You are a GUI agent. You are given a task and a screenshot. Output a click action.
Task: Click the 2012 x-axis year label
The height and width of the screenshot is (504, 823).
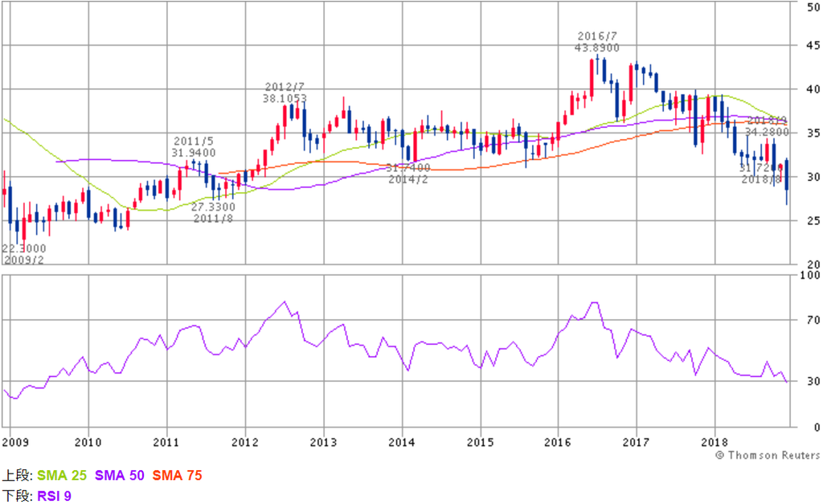(x=244, y=442)
